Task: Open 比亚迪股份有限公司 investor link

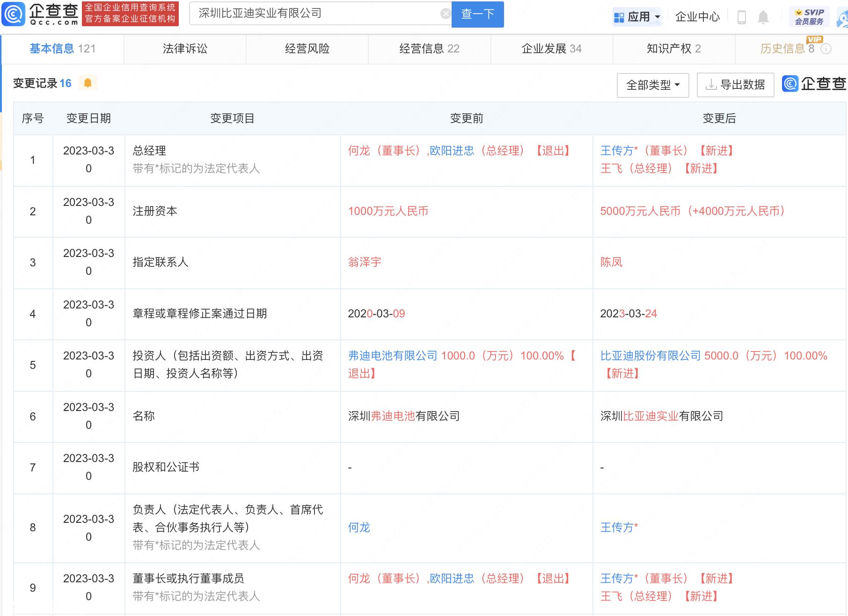Action: click(x=651, y=356)
